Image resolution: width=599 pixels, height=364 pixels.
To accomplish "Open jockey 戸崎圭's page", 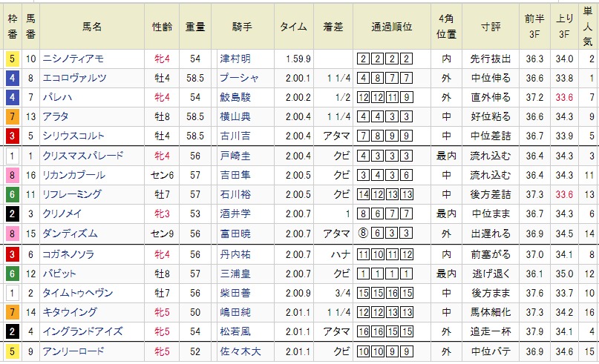I will pyautogui.click(x=235, y=156).
